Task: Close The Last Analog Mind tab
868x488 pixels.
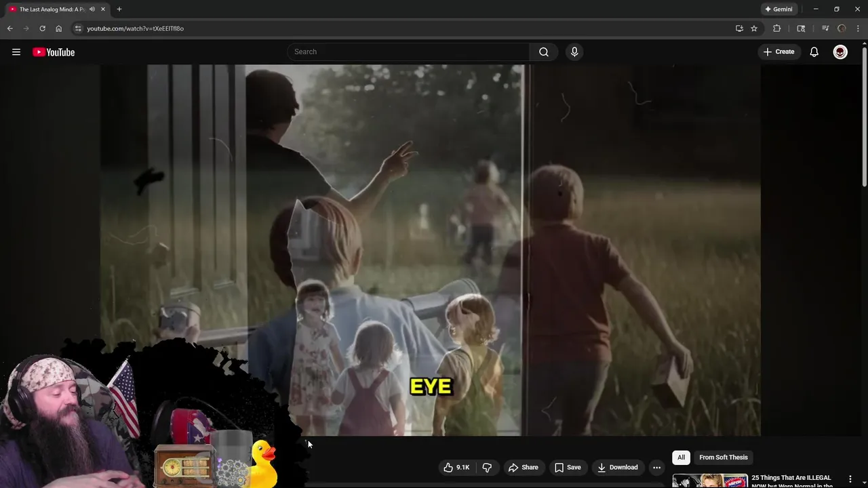Action: click(x=103, y=9)
